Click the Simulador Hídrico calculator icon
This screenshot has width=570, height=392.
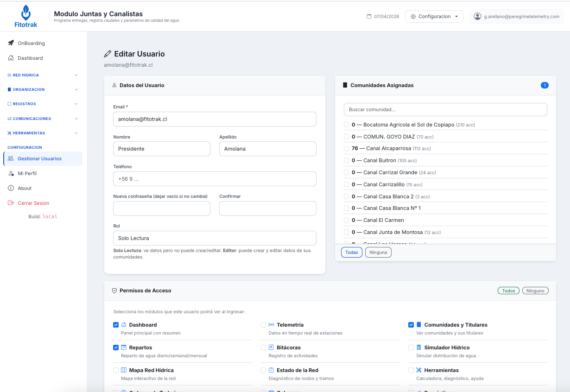point(419,348)
